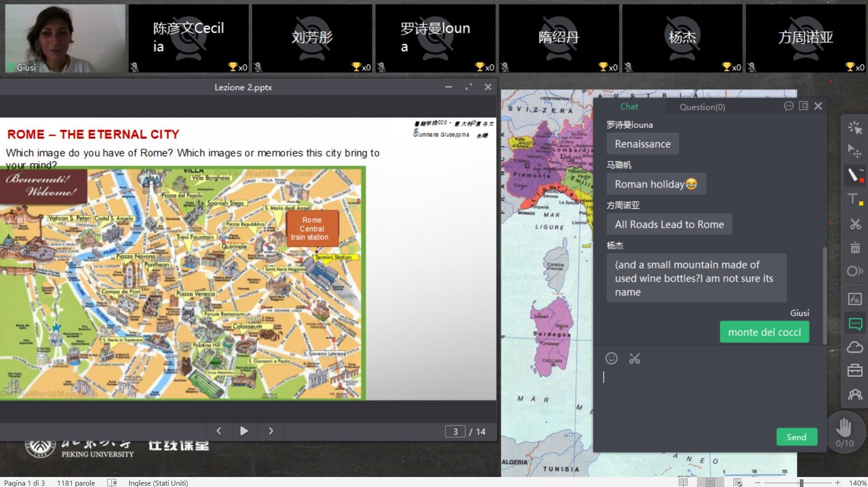Screen dimensions: 868x487
Task: Toggle mute-all chat bubble icon in chat header
Action: 788,106
